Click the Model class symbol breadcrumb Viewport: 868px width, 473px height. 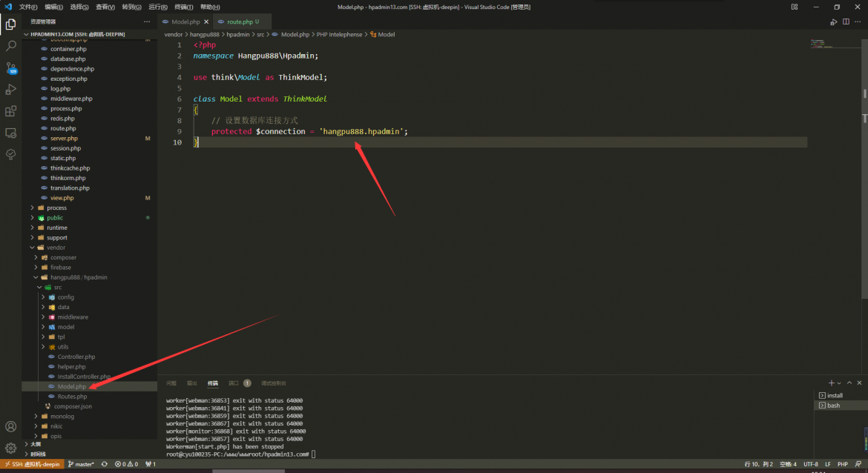[x=383, y=34]
